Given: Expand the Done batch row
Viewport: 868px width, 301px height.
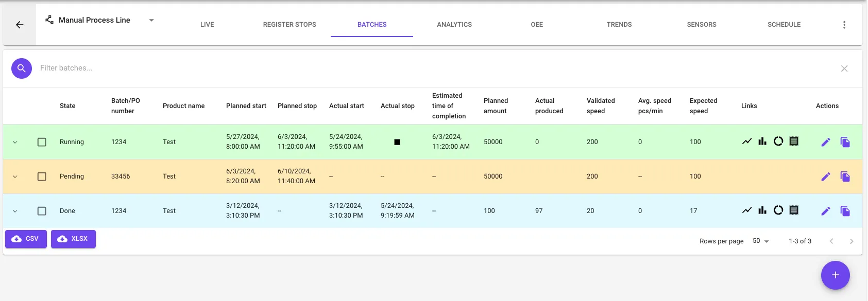Looking at the screenshot, I should pyautogui.click(x=15, y=211).
